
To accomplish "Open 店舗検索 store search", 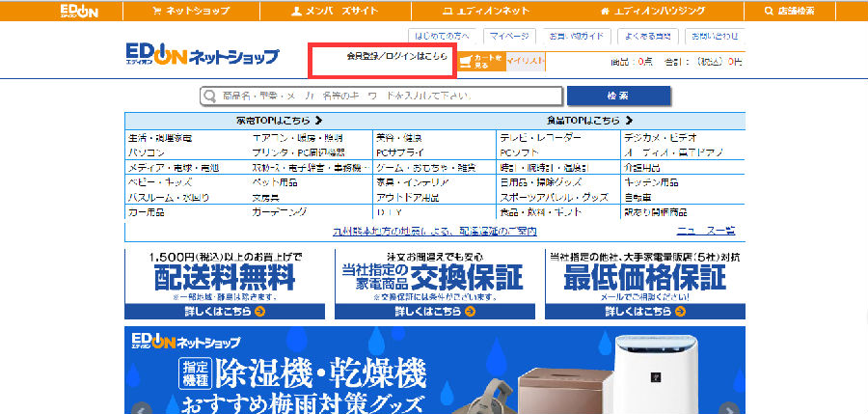I will pos(789,11).
